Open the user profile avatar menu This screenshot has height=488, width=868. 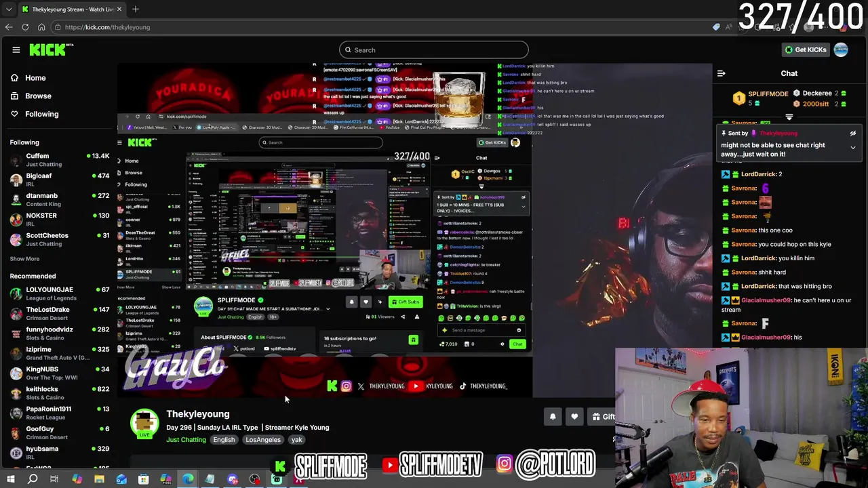click(841, 49)
